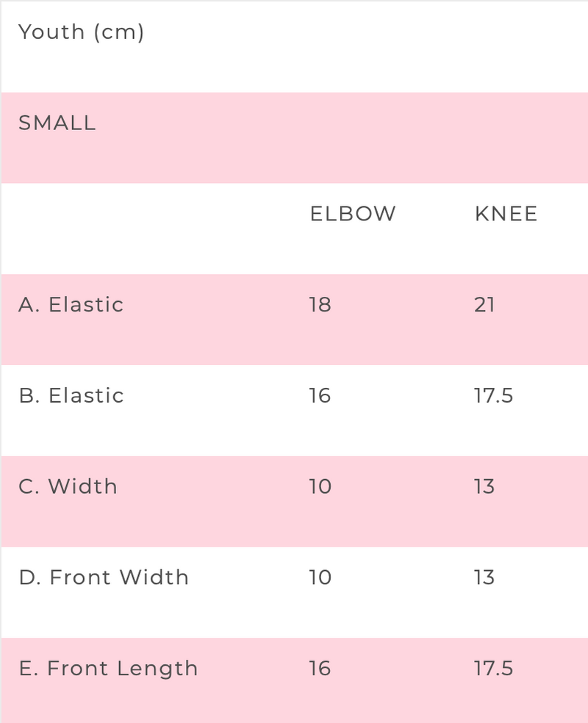Select the A. Elastic row label

pos(71,305)
